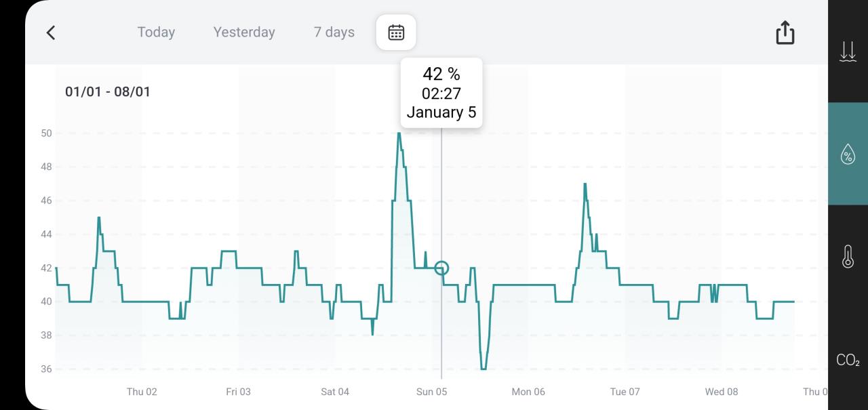Viewport: 868px width, 410px height.
Task: Click the 01/01 - 08/01 date range label
Action: (108, 91)
